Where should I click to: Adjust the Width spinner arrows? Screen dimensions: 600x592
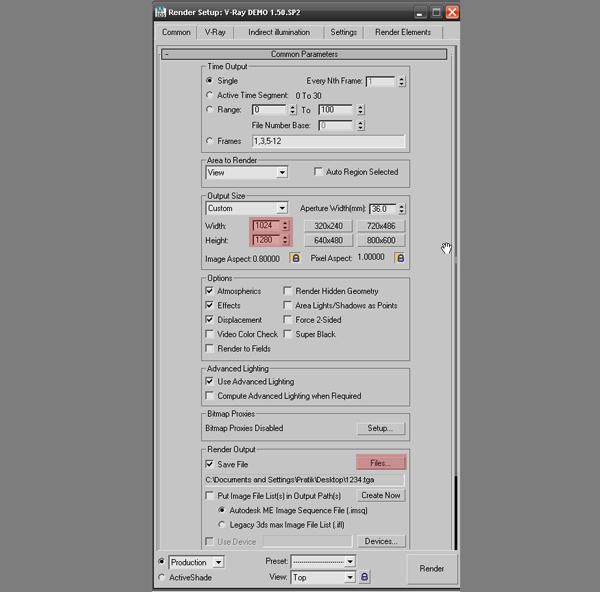click(285, 225)
